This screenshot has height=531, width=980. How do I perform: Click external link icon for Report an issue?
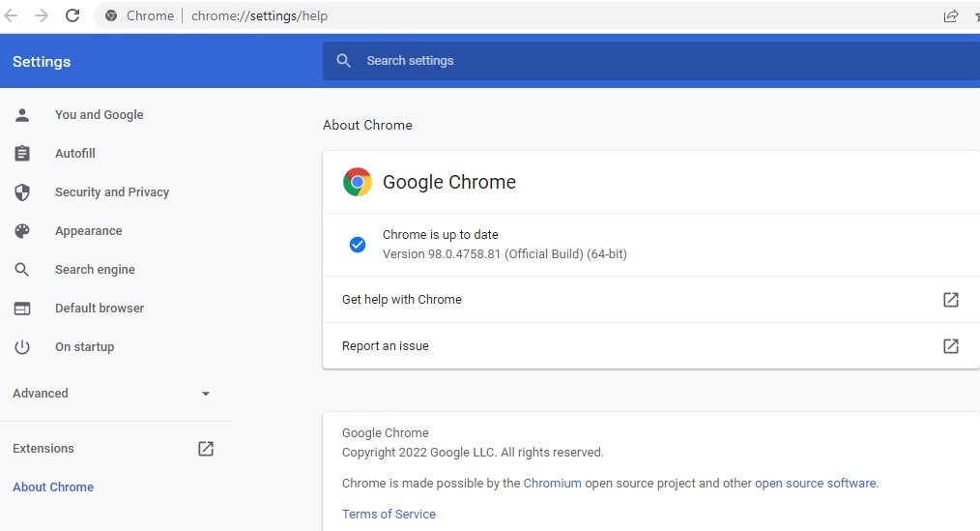(x=951, y=346)
